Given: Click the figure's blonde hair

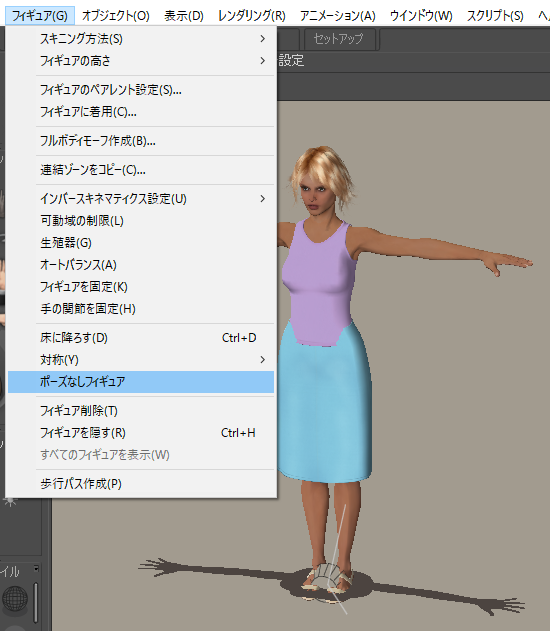Looking at the screenshot, I should coord(322,169).
